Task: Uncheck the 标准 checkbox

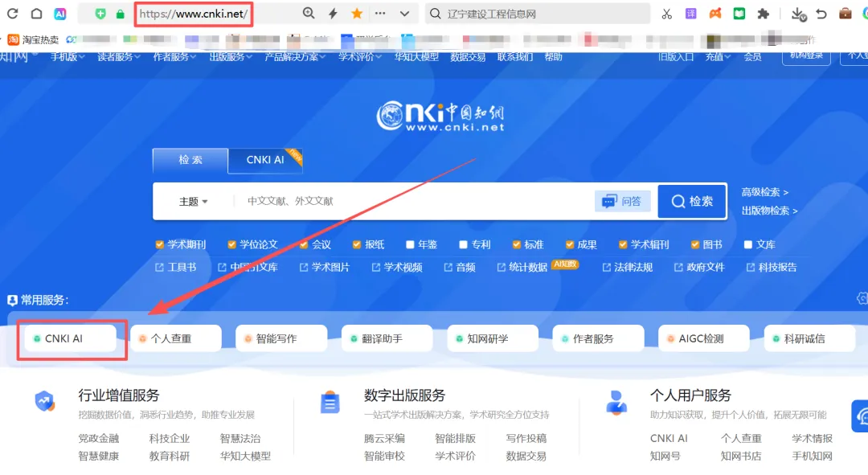Action: tap(517, 244)
